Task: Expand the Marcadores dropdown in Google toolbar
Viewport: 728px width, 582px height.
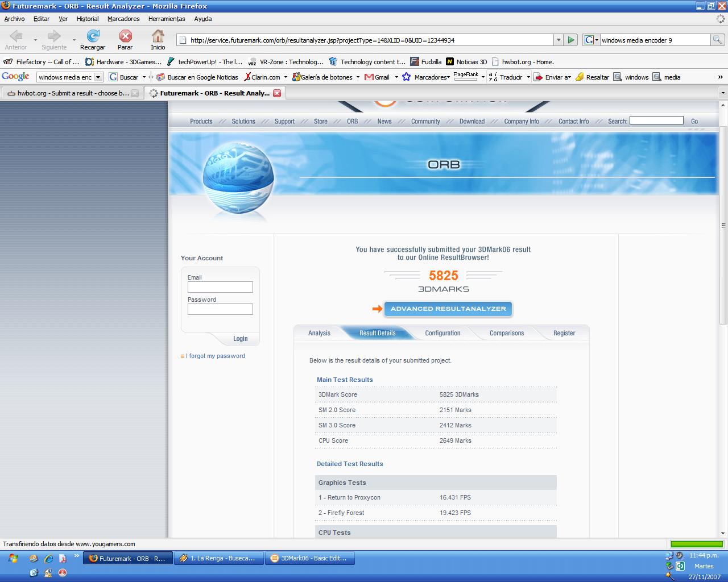Action: (449, 77)
